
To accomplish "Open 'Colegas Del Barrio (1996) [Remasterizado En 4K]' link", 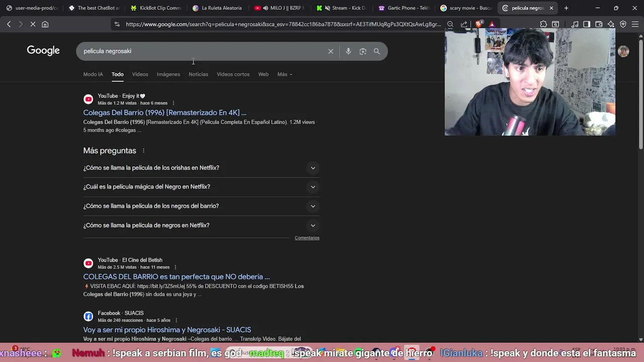I will pos(165,113).
